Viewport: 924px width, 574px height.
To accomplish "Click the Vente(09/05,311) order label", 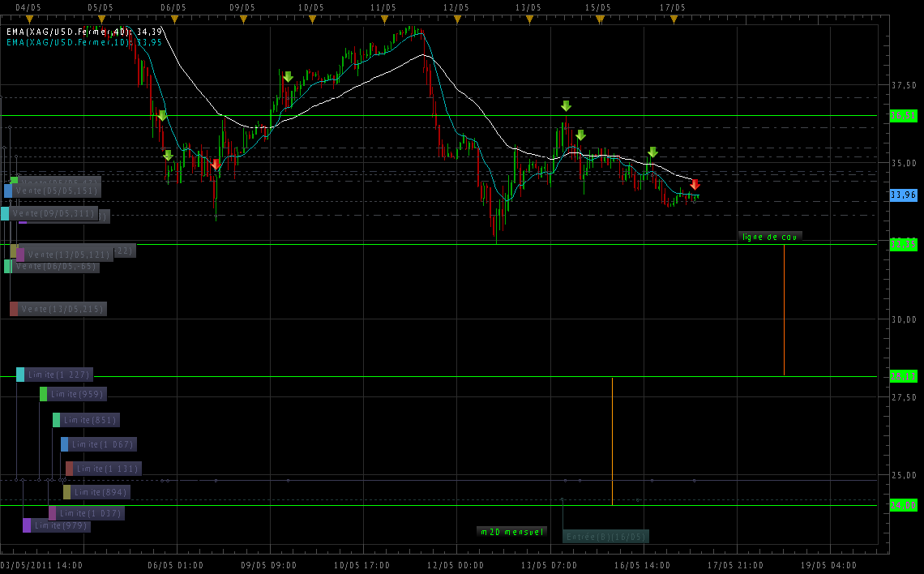I will point(54,213).
